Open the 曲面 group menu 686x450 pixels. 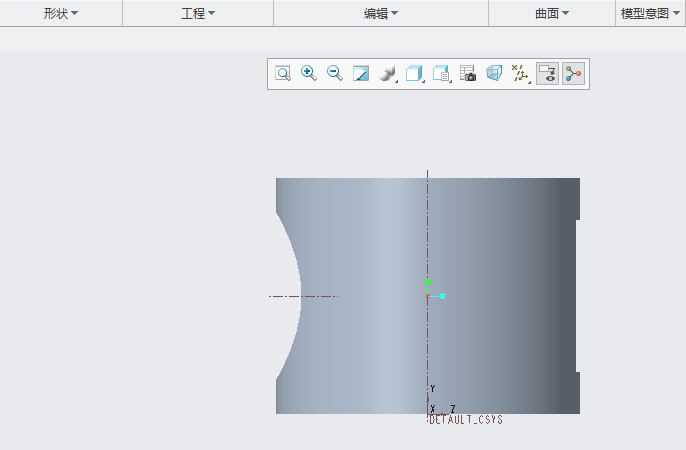pos(552,13)
